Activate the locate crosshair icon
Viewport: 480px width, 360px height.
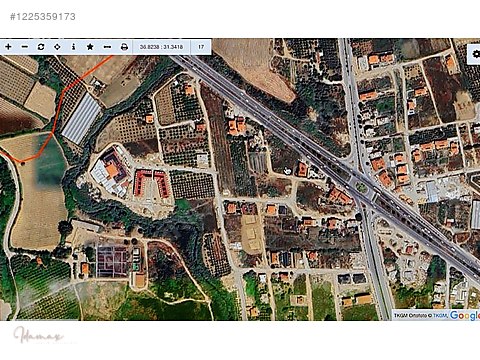click(x=57, y=47)
